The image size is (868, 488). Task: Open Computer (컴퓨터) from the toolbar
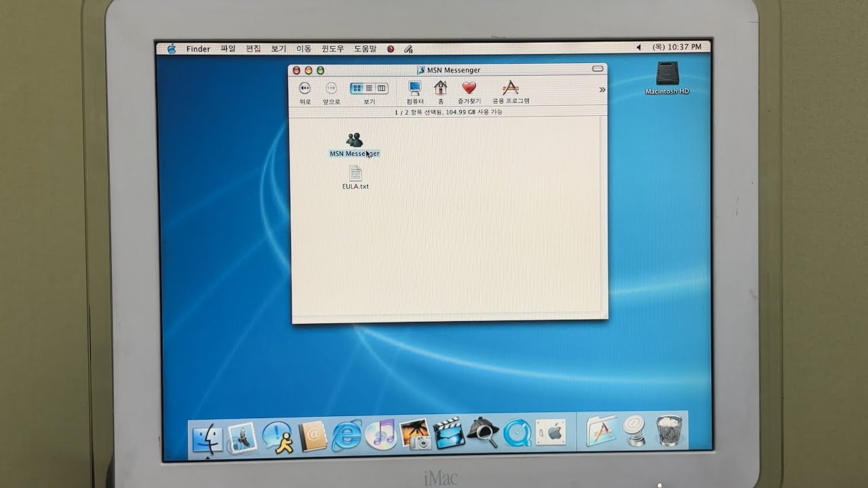415,91
